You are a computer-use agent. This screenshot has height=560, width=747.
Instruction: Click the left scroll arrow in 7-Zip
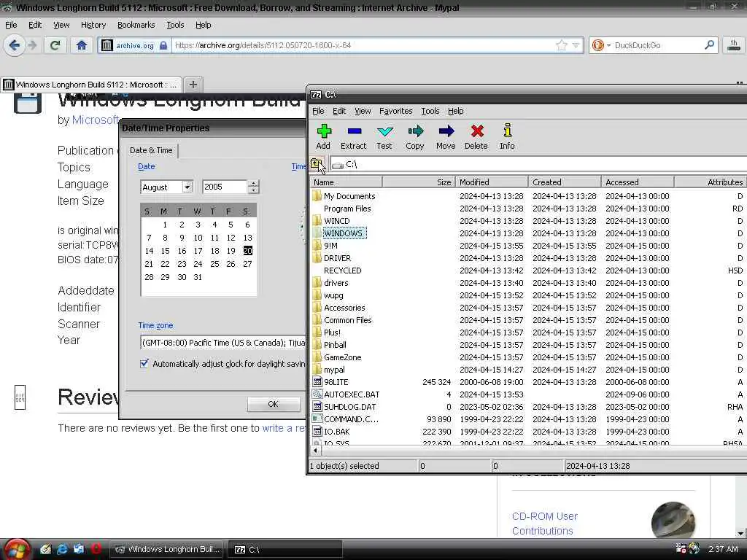[x=315, y=450]
